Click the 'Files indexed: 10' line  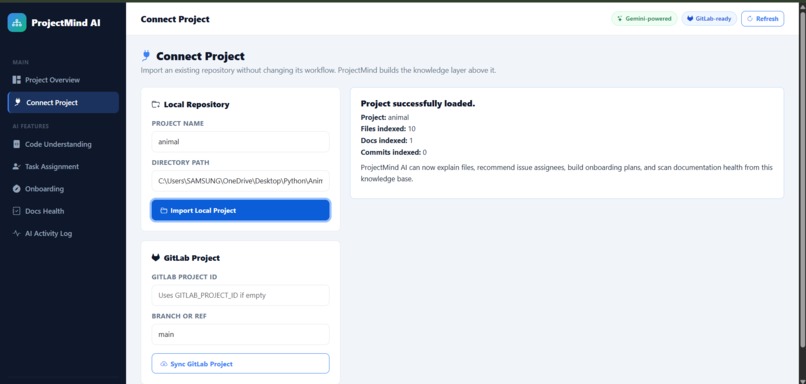click(388, 129)
